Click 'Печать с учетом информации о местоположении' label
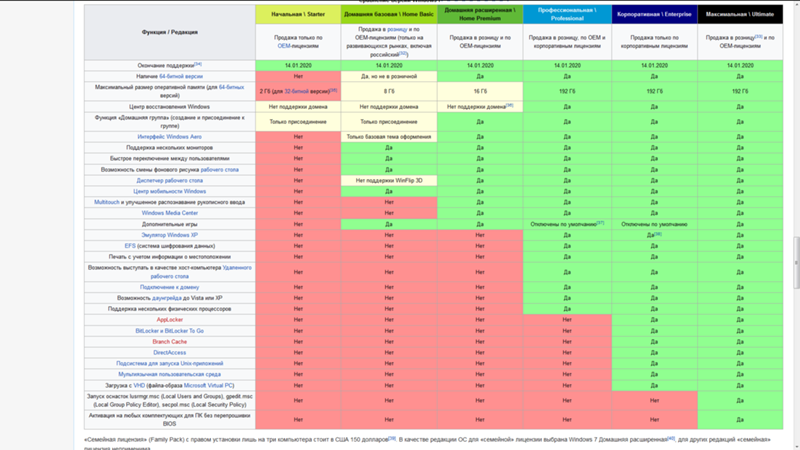This screenshot has width=800, height=450. [x=169, y=257]
